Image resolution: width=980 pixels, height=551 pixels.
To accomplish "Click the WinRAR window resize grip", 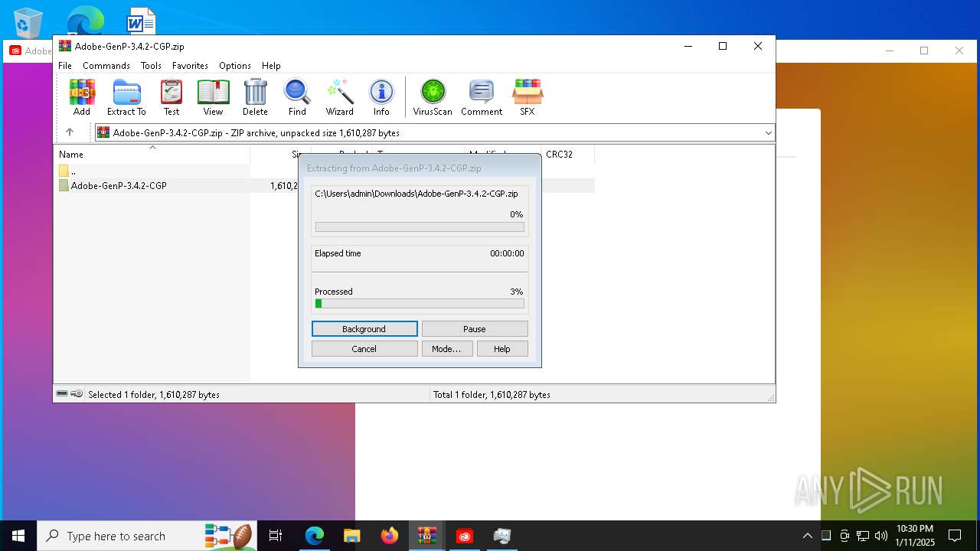I will 770,397.
